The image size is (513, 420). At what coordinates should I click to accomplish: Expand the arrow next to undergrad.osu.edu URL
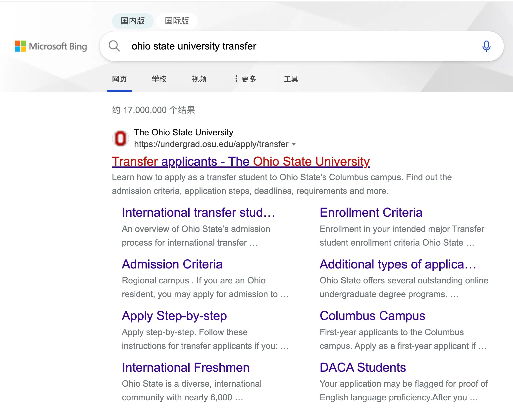[x=294, y=144]
